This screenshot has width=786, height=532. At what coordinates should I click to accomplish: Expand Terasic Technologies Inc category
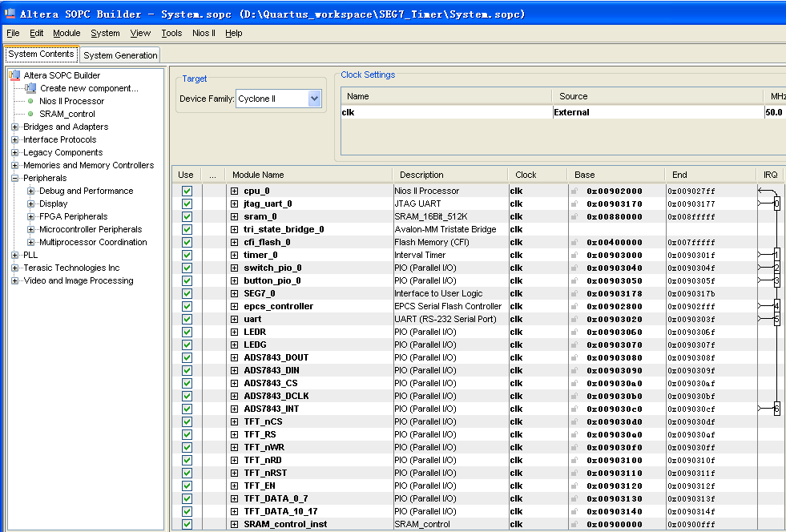[x=15, y=268]
